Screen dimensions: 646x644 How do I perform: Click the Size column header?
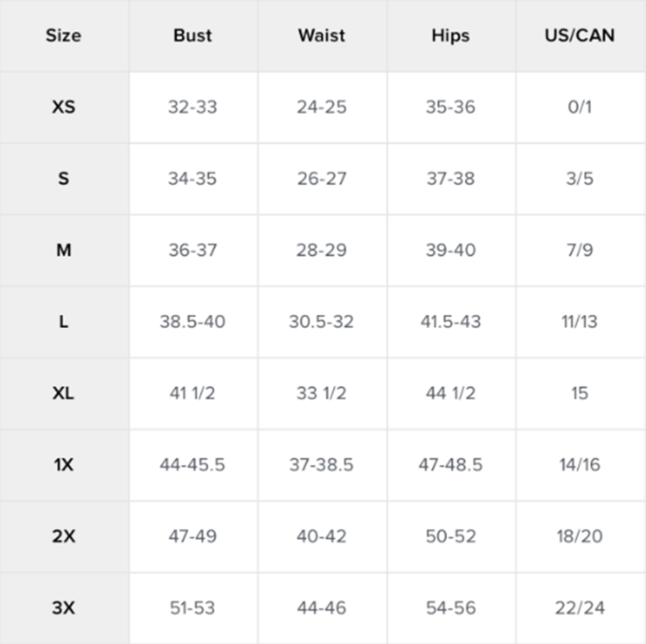tap(63, 35)
